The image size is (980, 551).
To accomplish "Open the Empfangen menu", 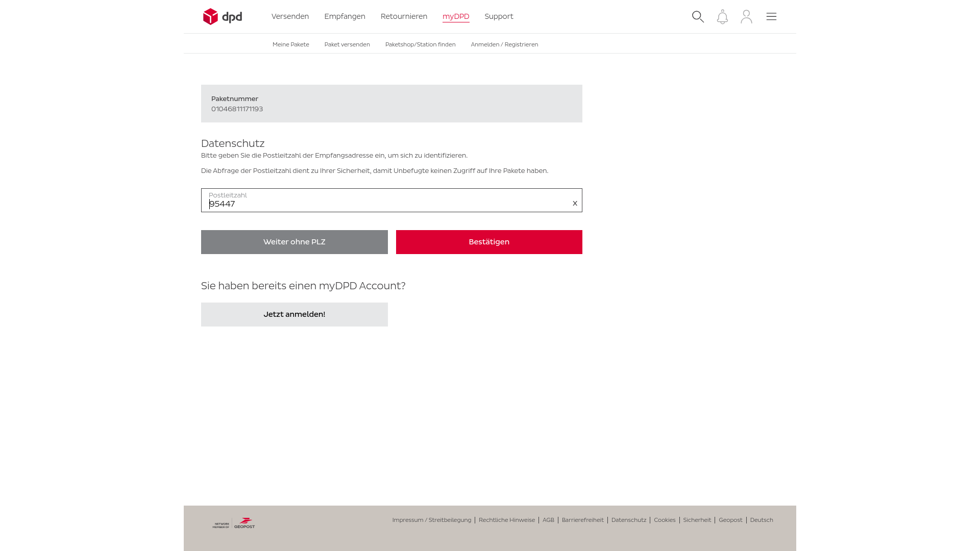I will [345, 16].
